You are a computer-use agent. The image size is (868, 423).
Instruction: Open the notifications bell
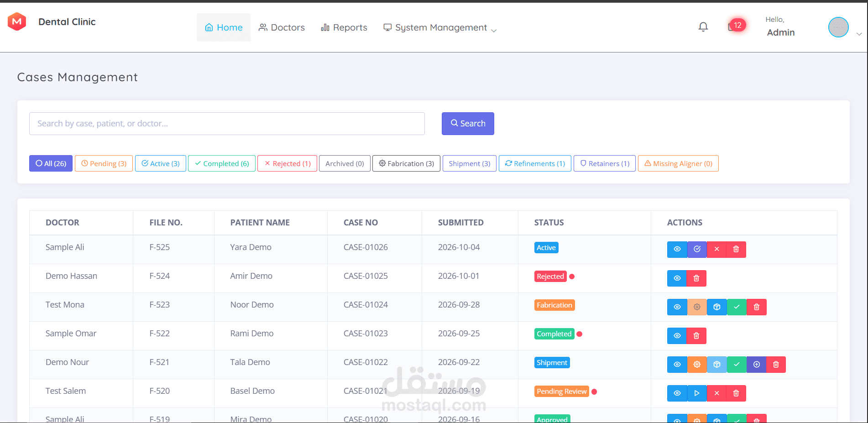pyautogui.click(x=703, y=27)
